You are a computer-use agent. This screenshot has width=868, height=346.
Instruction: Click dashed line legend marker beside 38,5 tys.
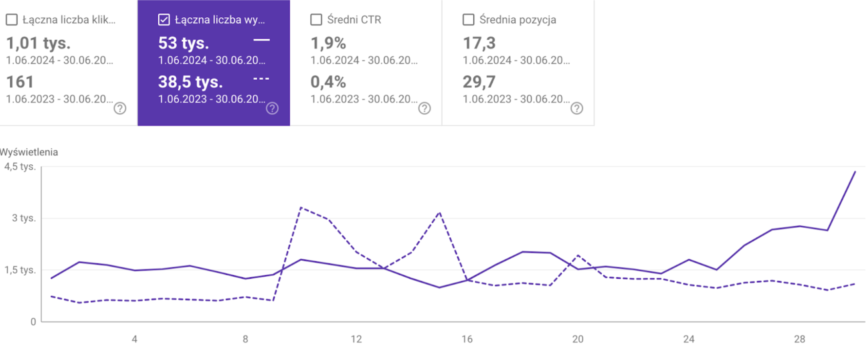click(261, 79)
